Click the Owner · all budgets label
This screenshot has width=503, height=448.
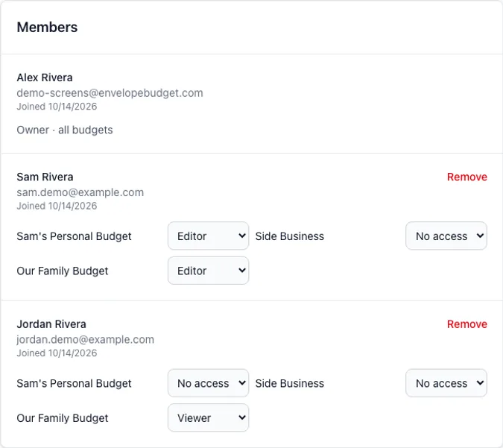point(65,130)
